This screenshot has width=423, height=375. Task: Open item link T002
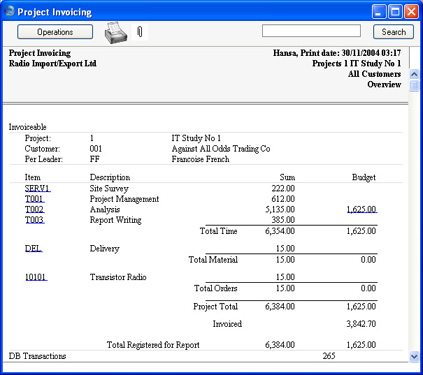tap(35, 209)
